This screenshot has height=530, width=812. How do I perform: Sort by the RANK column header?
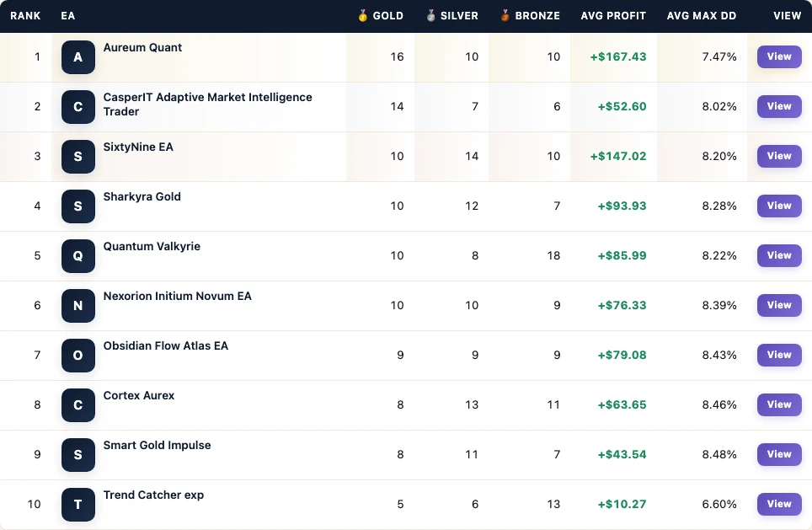pyautogui.click(x=25, y=16)
